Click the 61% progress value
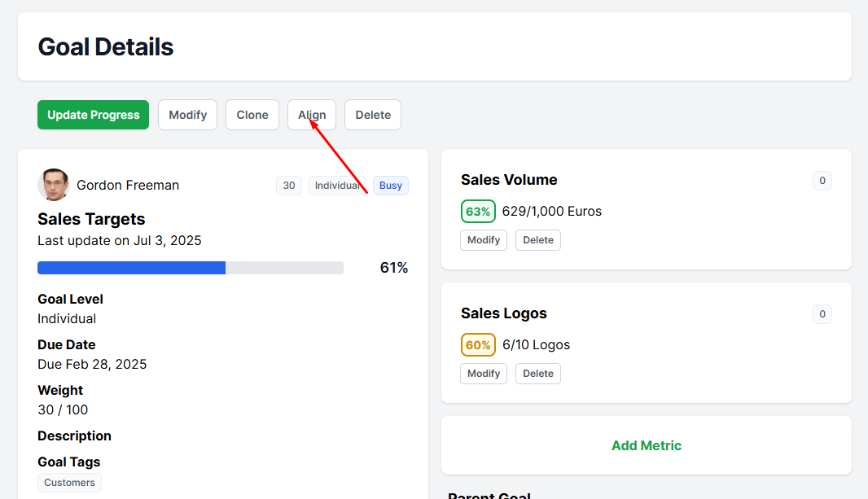Screen dimensions: 868x499 coord(393,268)
